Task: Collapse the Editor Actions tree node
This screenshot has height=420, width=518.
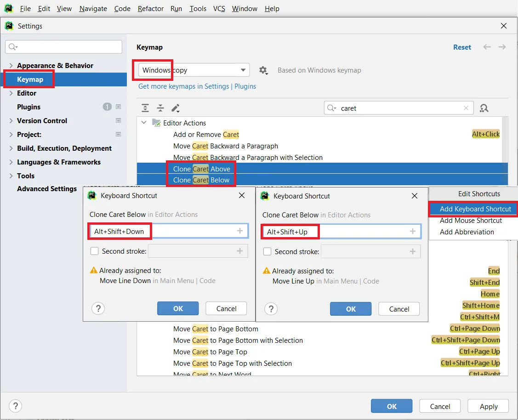Action: tap(144, 123)
